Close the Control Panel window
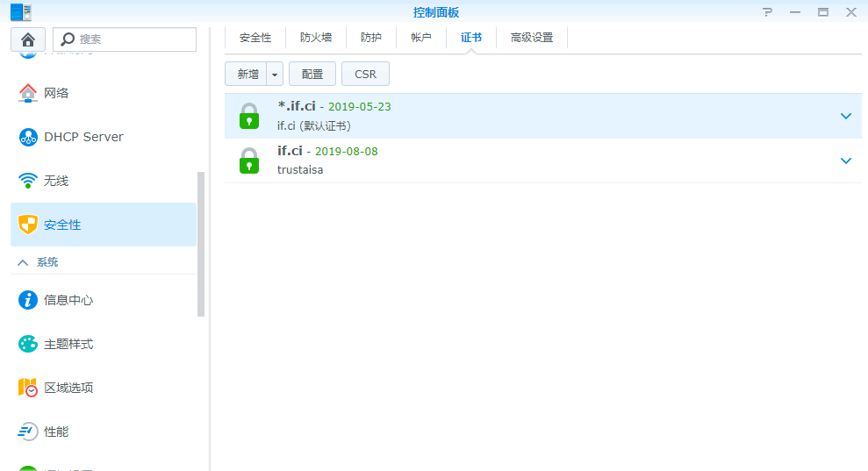Screen dimensions: 868x471 coord(851,12)
